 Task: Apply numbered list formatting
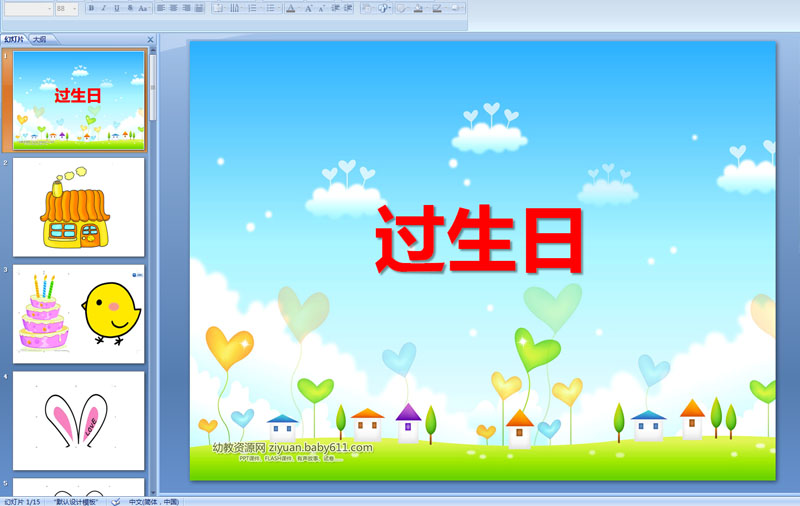253,8
